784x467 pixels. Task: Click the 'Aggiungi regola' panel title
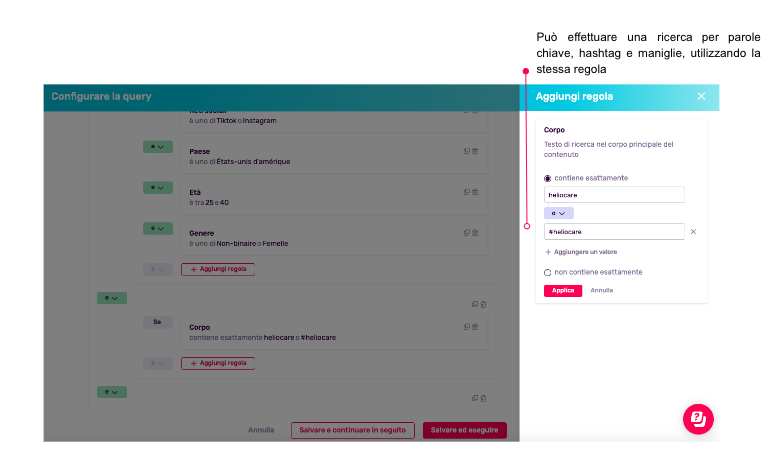(574, 96)
